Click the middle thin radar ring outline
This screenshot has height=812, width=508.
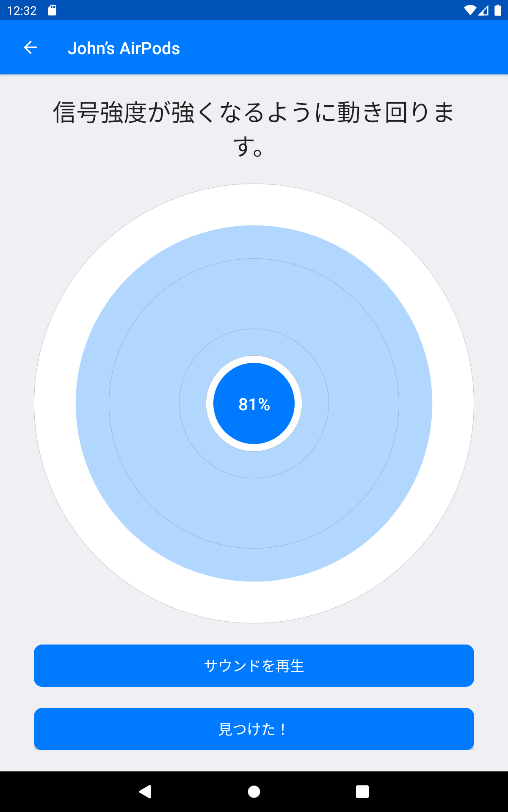coord(254,259)
